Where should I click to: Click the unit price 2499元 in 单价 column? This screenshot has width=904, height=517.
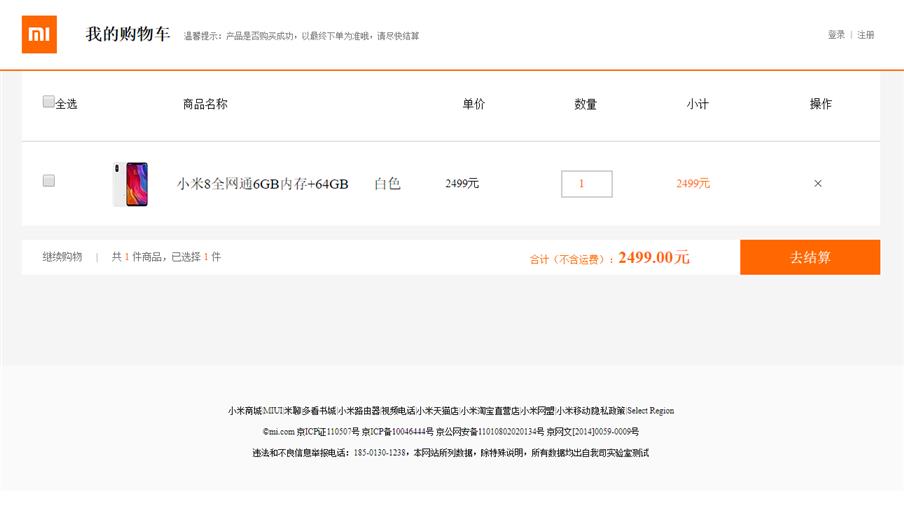click(x=462, y=183)
